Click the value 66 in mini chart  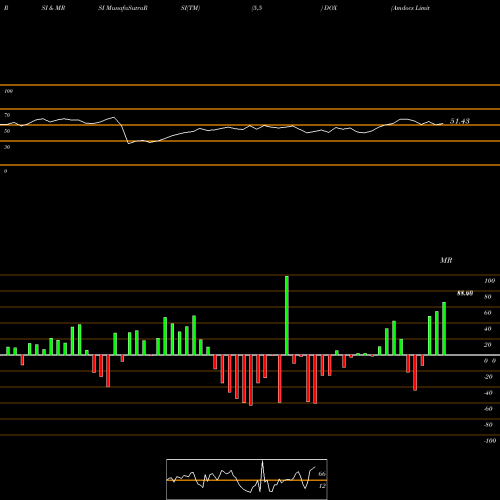click(x=322, y=474)
